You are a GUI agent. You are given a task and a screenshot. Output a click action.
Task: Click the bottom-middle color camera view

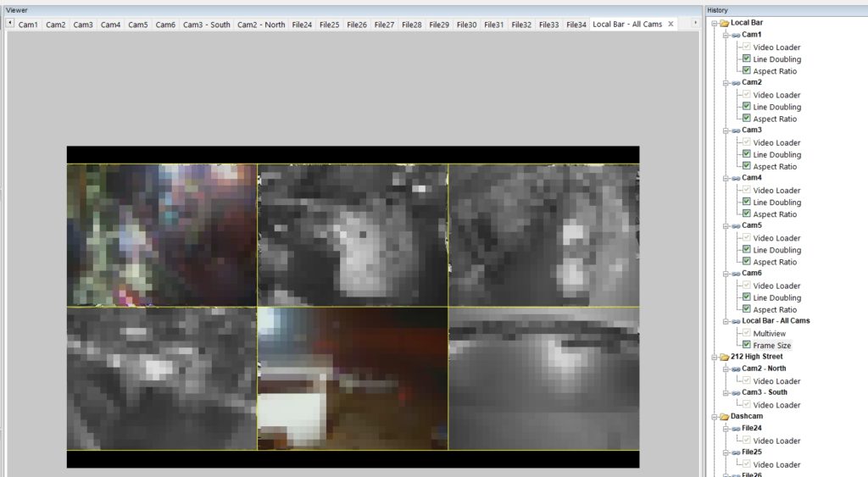tap(353, 379)
